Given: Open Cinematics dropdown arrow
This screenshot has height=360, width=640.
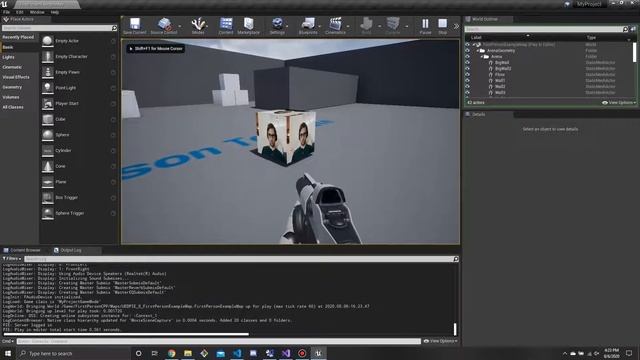Looking at the screenshot, I should pyautogui.click(x=348, y=27).
